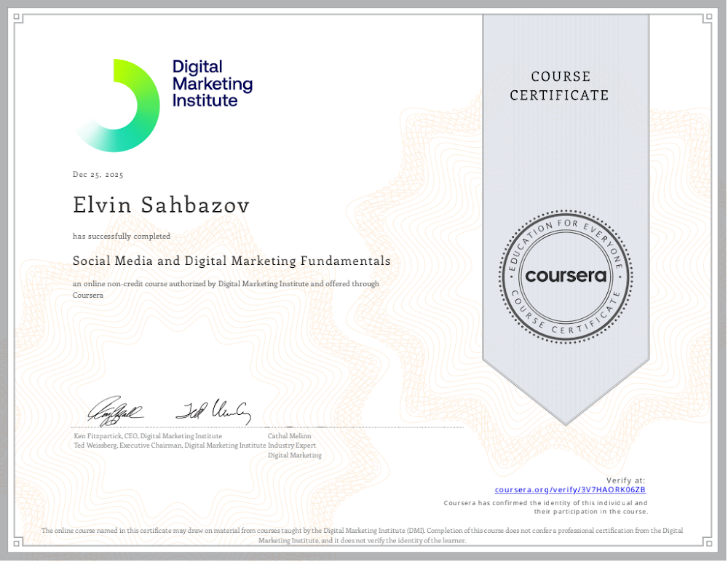Screen dimensions: 728x562
Task: Click the Coursera identity confirmation statement
Action: click(x=545, y=507)
